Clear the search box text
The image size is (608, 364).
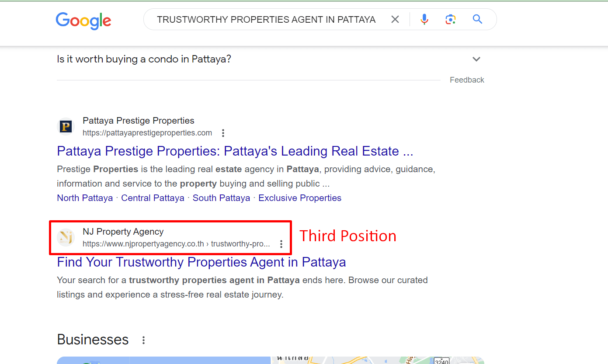395,19
